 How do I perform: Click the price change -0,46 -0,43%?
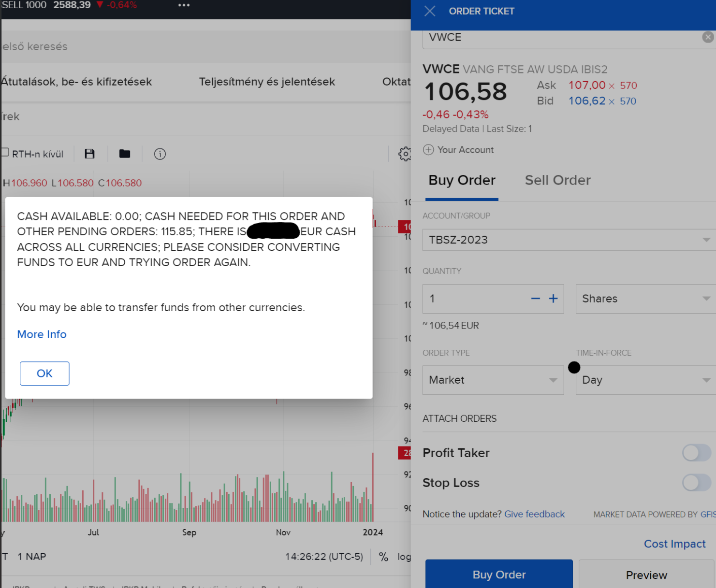pos(455,115)
